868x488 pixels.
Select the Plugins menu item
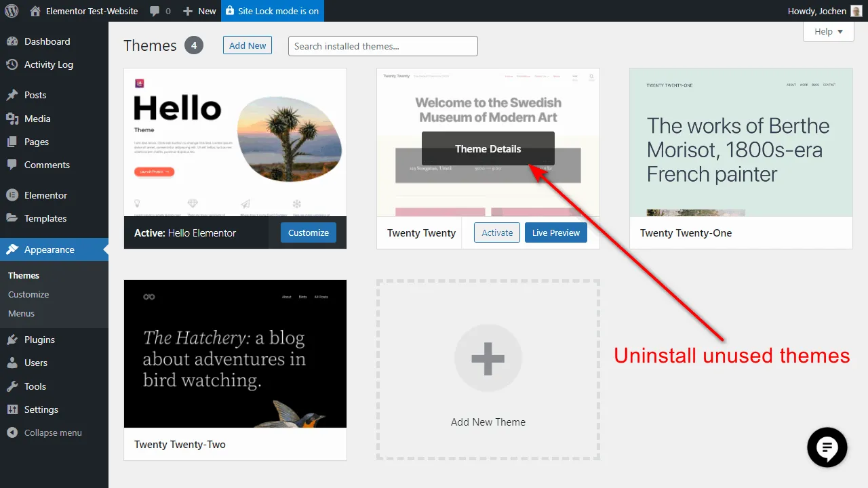click(54, 340)
